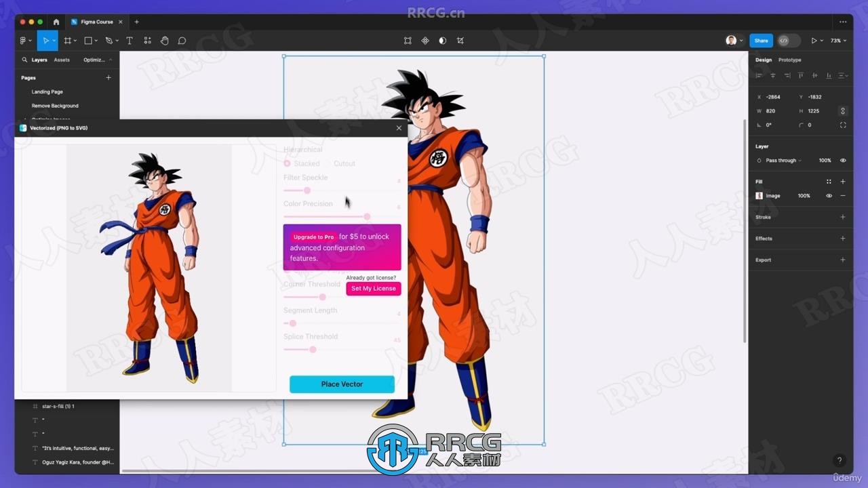
Task: Click the Align right icon
Action: [x=787, y=75]
